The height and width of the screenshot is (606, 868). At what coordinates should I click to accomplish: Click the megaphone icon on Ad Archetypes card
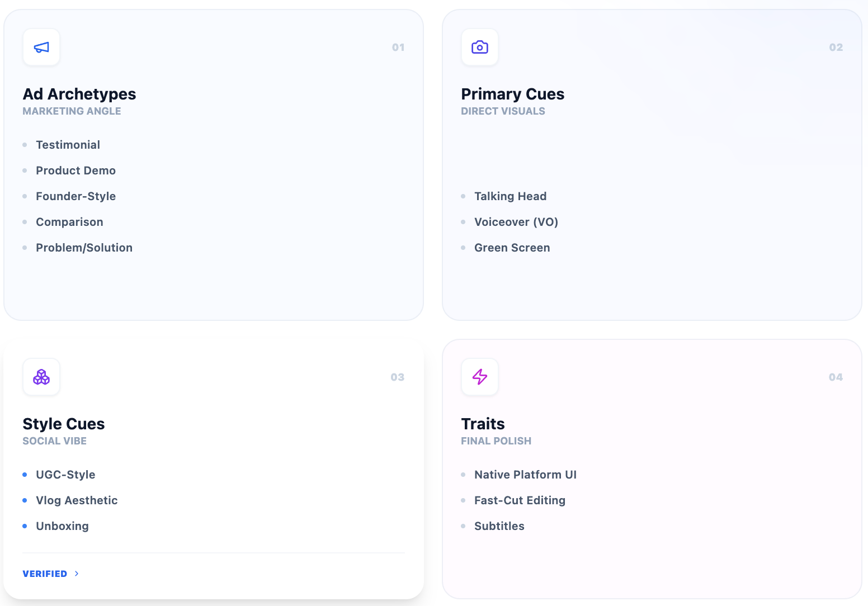tap(41, 47)
